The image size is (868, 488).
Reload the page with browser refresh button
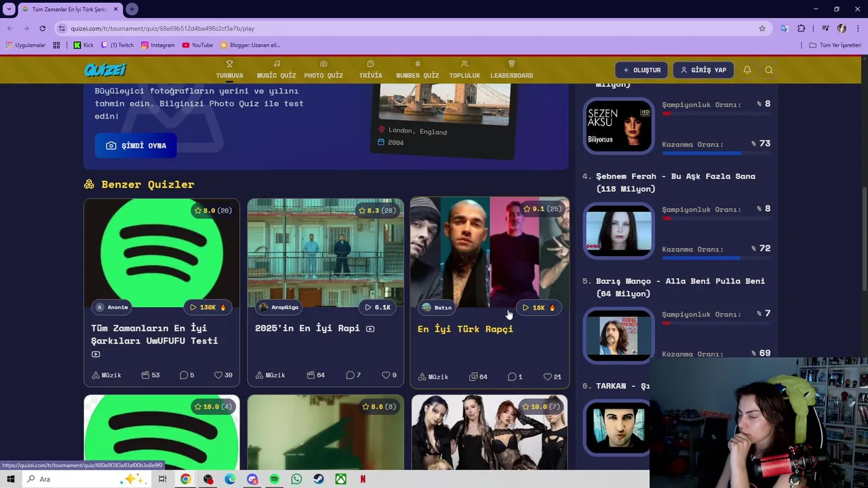(x=42, y=28)
